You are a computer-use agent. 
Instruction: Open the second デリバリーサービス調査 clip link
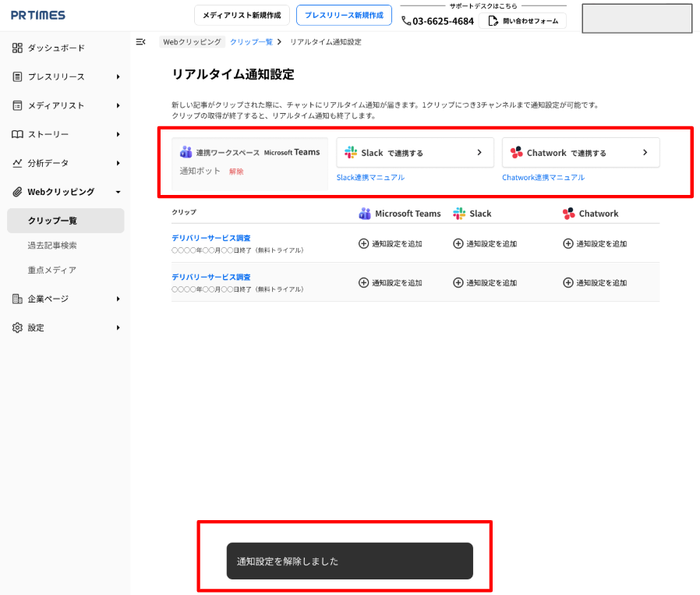tap(211, 277)
